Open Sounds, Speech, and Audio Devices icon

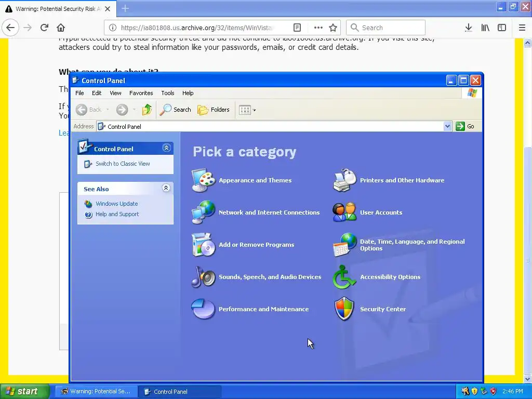click(x=203, y=277)
